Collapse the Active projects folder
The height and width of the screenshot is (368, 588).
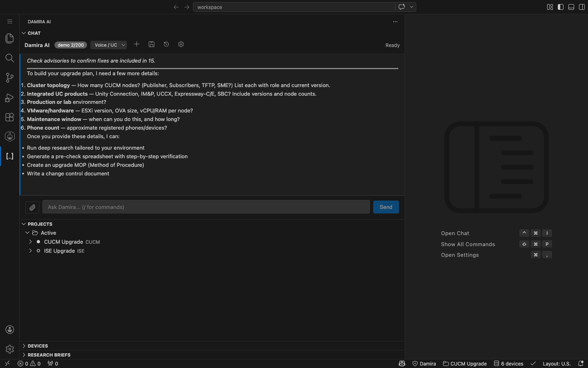(27, 233)
